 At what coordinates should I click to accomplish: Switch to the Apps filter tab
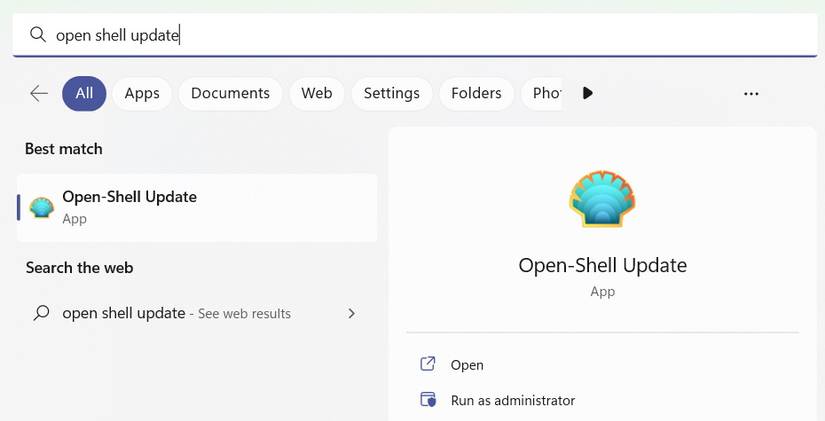(142, 93)
